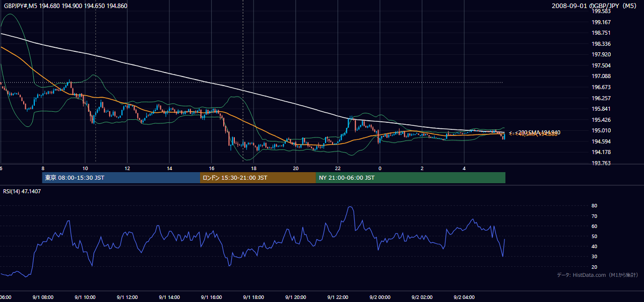Click price axis label 195.841

pyautogui.click(x=601, y=109)
